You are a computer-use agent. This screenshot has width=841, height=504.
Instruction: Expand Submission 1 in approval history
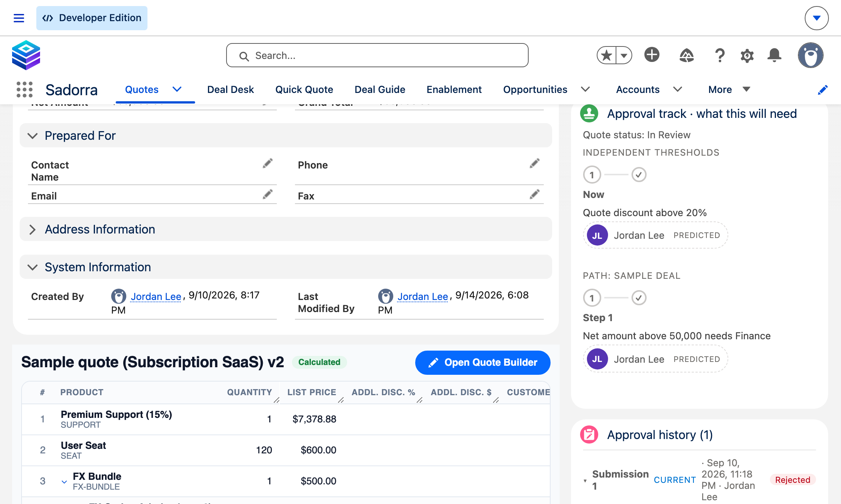tap(585, 481)
